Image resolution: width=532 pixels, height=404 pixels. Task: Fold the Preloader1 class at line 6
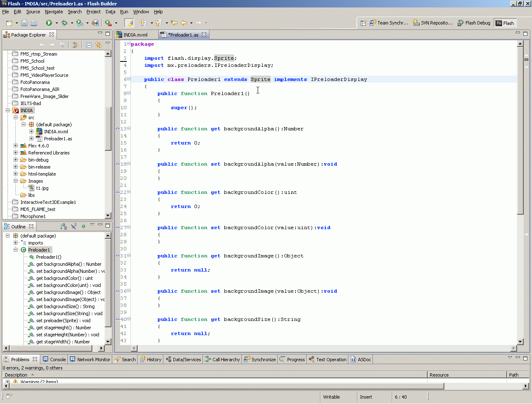point(128,79)
